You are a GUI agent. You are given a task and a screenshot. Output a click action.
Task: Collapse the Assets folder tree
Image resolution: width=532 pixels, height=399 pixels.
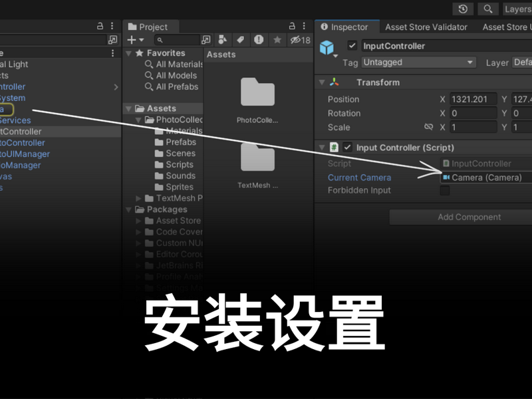(128, 108)
